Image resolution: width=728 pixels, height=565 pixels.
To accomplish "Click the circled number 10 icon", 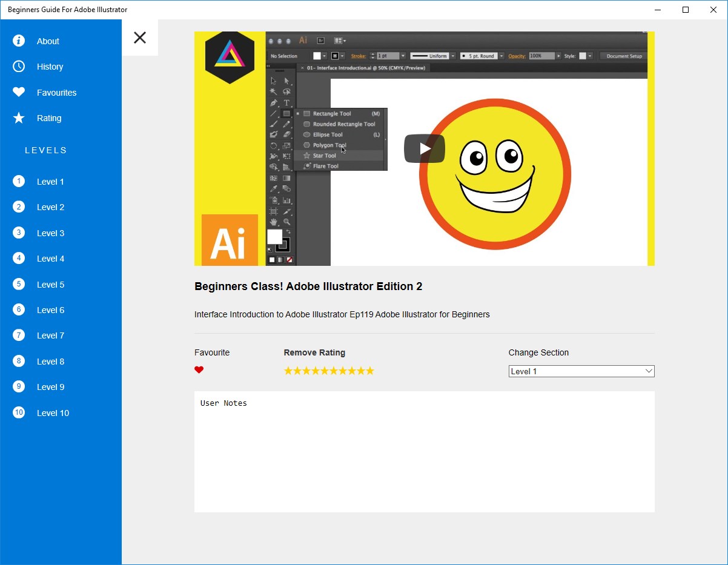I will pos(19,412).
